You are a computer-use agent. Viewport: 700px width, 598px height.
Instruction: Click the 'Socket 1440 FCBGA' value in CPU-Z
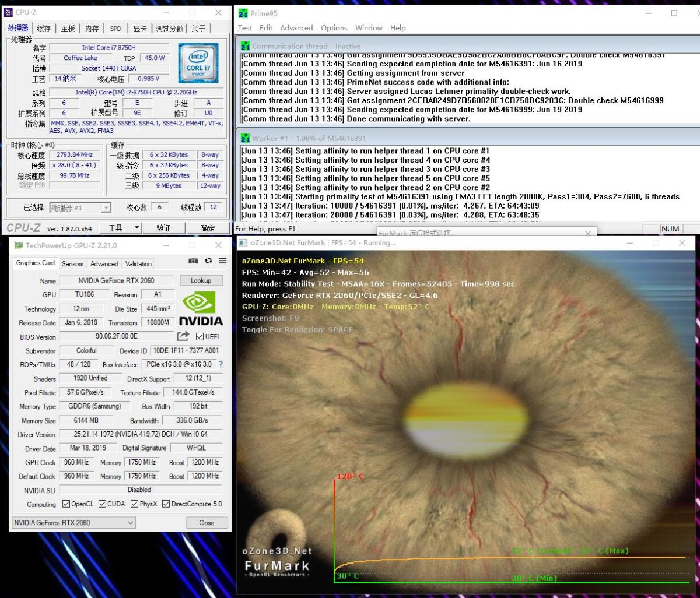[108, 68]
